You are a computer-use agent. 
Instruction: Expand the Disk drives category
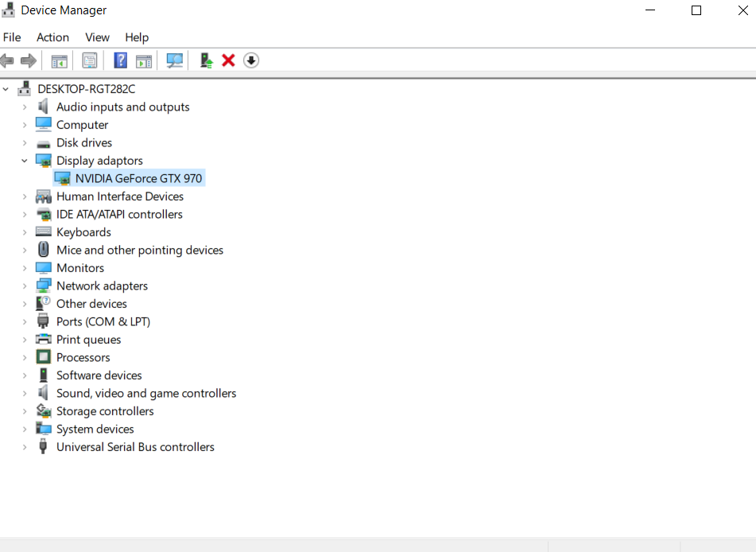pos(25,143)
